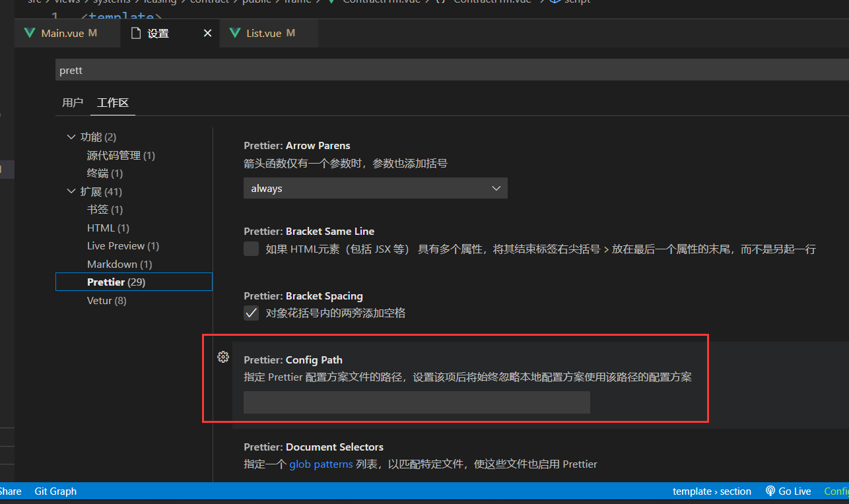Click the Go Live broadcast icon
Image resolution: width=849 pixels, height=504 pixels.
click(x=770, y=491)
